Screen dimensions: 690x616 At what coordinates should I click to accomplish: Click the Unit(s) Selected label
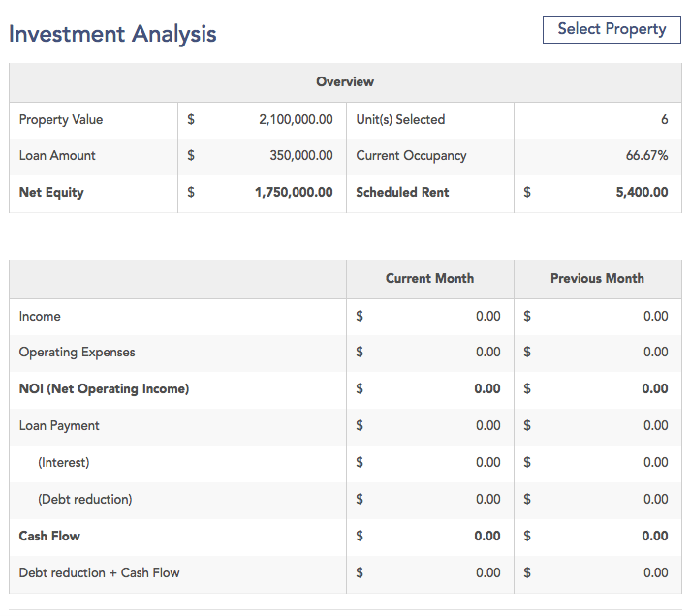(400, 120)
